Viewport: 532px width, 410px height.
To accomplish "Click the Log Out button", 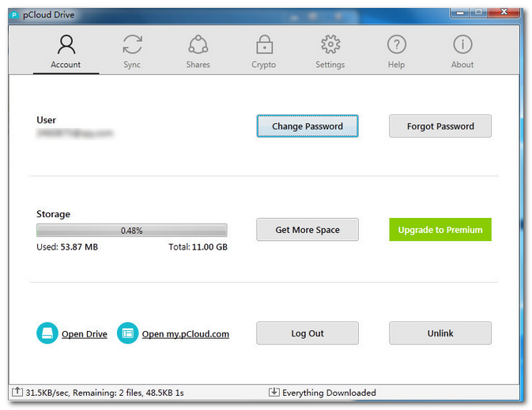I will click(308, 333).
